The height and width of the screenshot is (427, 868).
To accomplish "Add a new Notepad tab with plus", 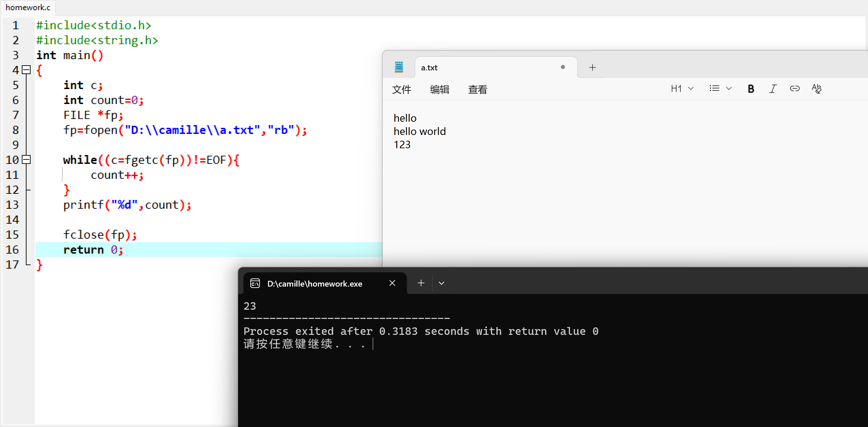I will [x=592, y=67].
